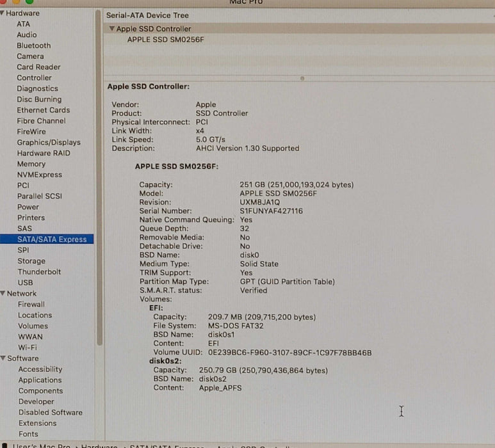Click the pane divider handle dot
Image resolution: width=495 pixels, height=448 pixels.
coord(302,78)
